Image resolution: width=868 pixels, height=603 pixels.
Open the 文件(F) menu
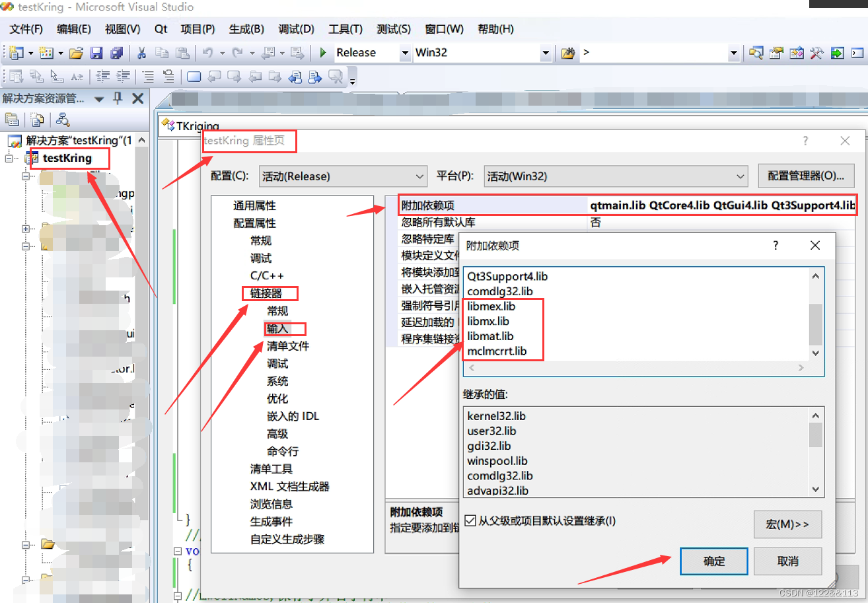click(26, 29)
